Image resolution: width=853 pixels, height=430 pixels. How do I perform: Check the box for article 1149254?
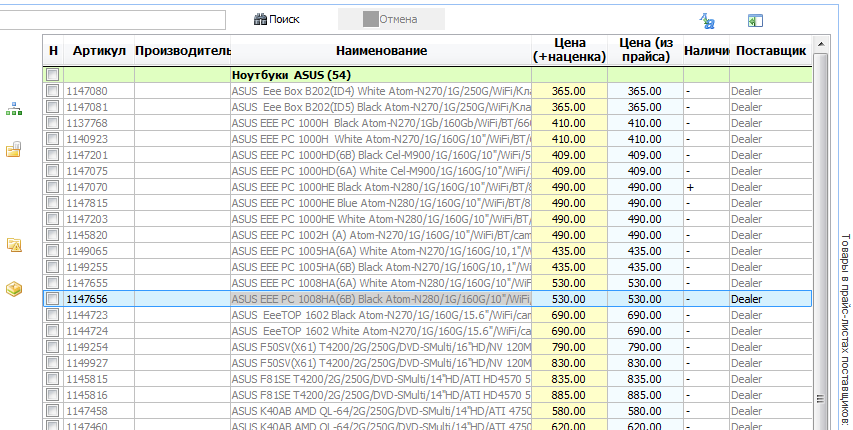(53, 347)
